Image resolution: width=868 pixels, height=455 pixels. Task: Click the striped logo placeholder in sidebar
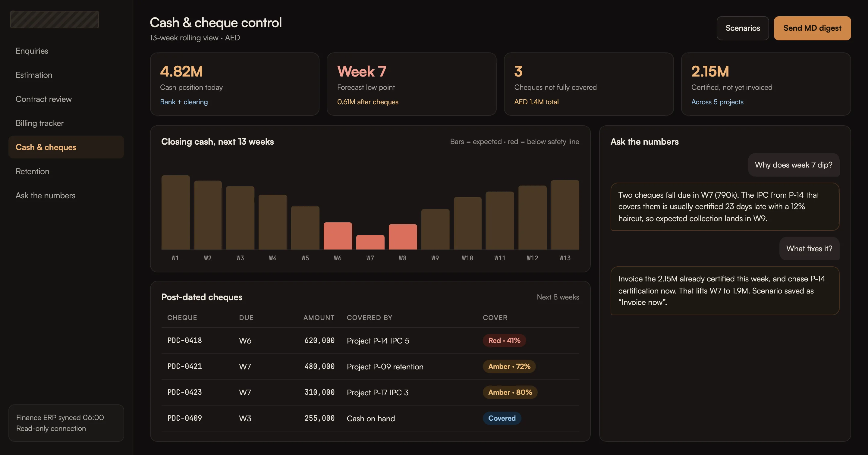click(x=55, y=20)
